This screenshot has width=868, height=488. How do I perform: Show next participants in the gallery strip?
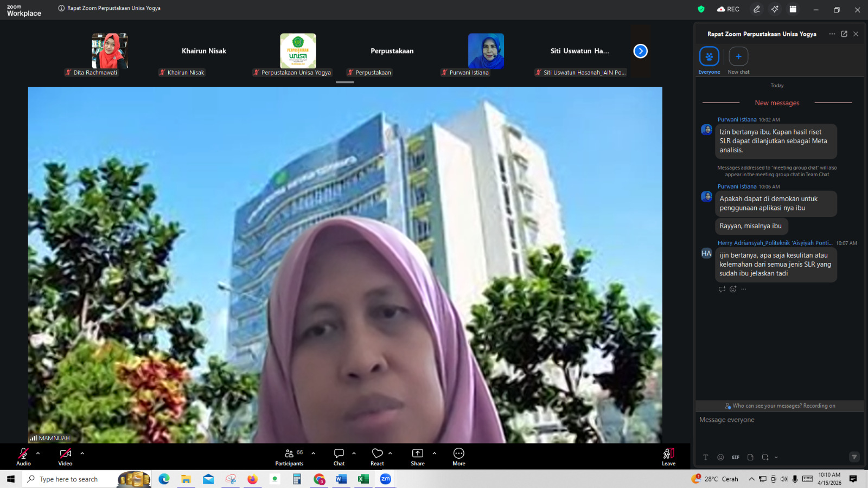click(x=640, y=51)
